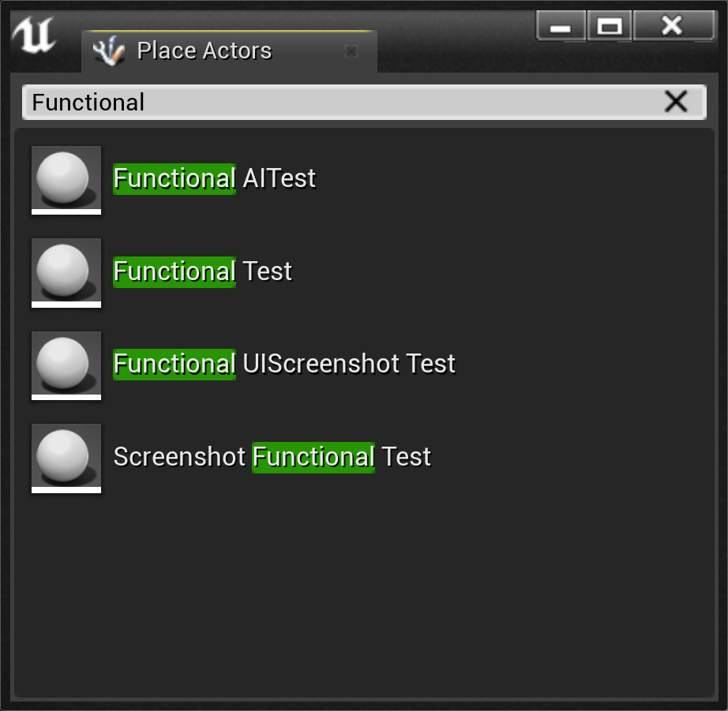Click empty space below the actor list
This screenshot has height=711, width=728.
coord(363,600)
